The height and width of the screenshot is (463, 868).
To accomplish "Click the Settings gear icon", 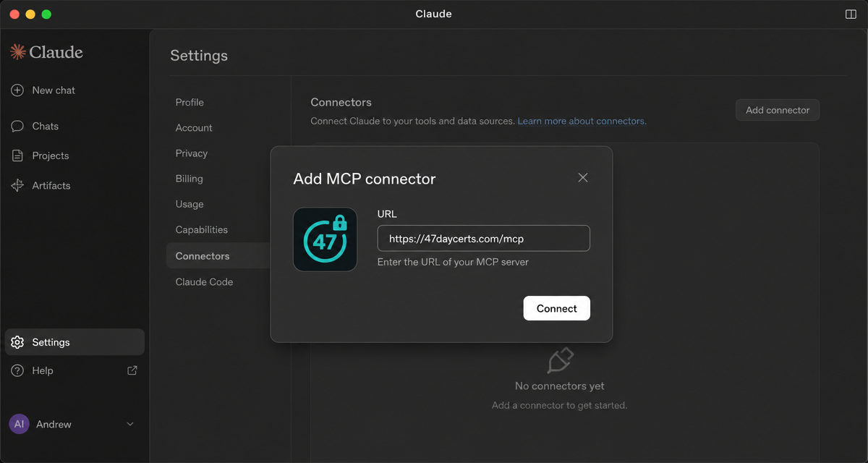I will click(x=17, y=342).
